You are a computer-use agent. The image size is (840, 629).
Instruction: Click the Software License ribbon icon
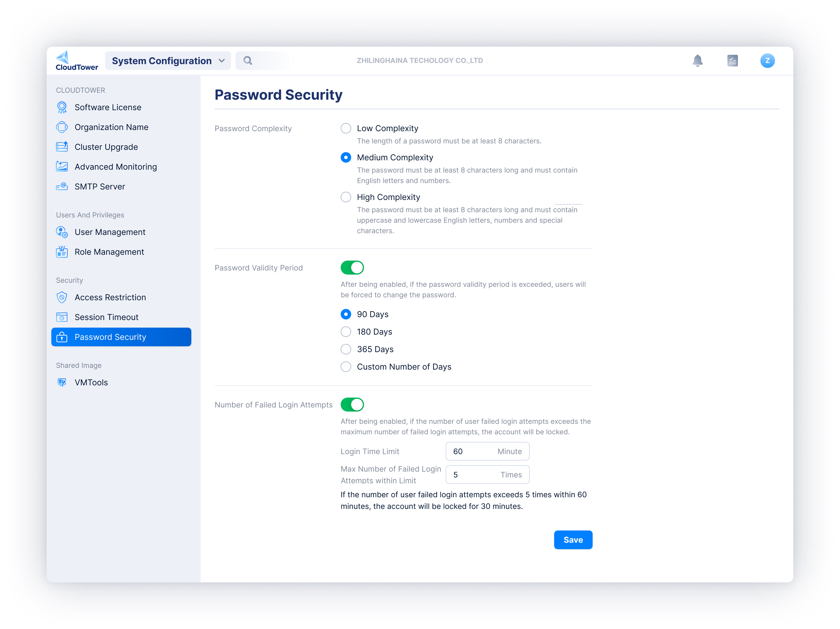click(x=62, y=108)
